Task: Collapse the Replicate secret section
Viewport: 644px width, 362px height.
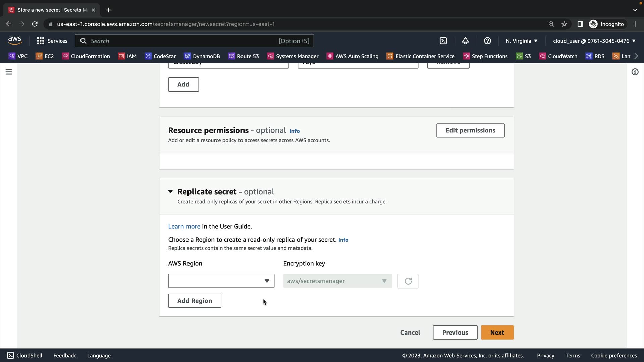Action: pyautogui.click(x=170, y=192)
